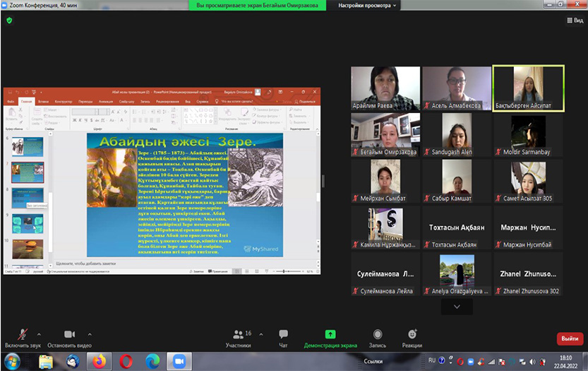The image size is (588, 371).
Task: Click the microphone icon to unmute audio
Action: [x=23, y=334]
